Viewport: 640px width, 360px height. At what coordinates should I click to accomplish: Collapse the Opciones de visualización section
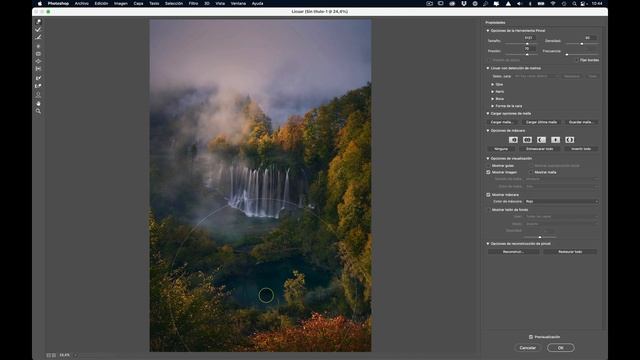click(x=488, y=158)
